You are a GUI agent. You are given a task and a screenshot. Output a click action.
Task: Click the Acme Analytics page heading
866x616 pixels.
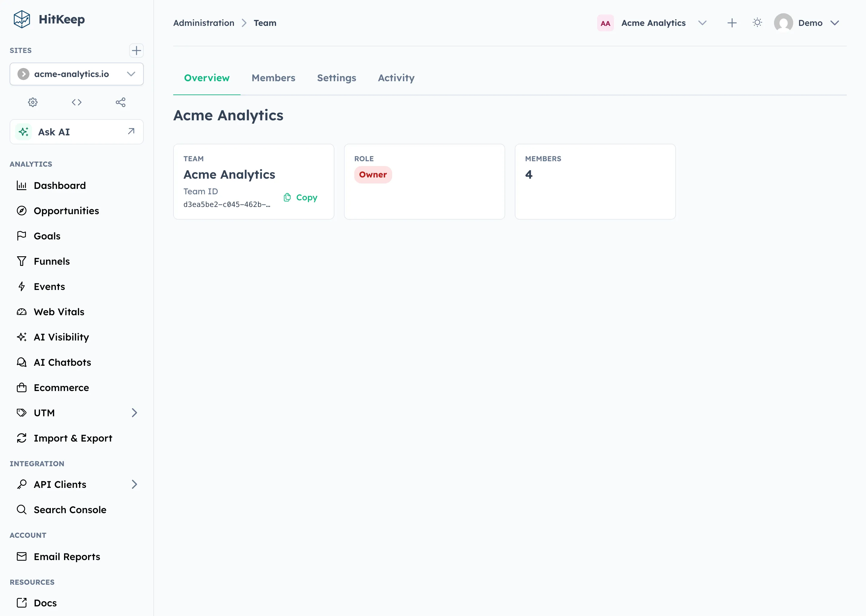(228, 115)
